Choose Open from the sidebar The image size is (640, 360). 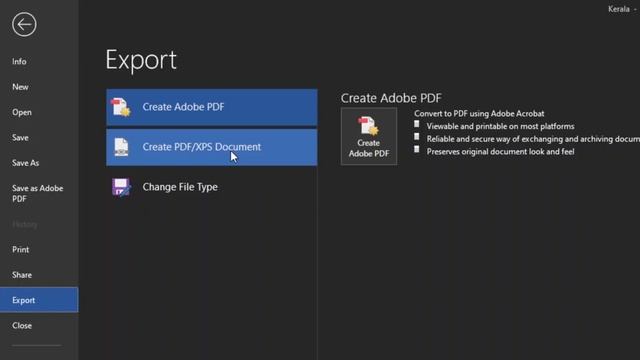coord(22,112)
